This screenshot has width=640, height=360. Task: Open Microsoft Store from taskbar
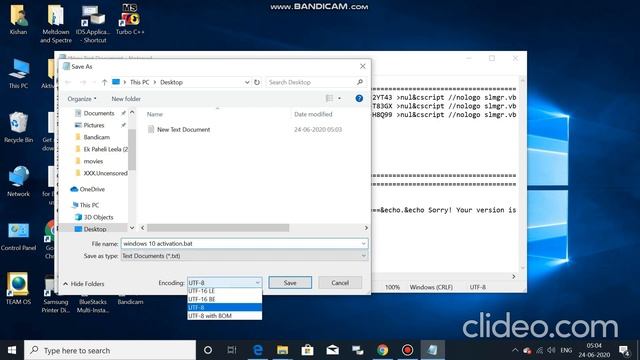click(307, 350)
